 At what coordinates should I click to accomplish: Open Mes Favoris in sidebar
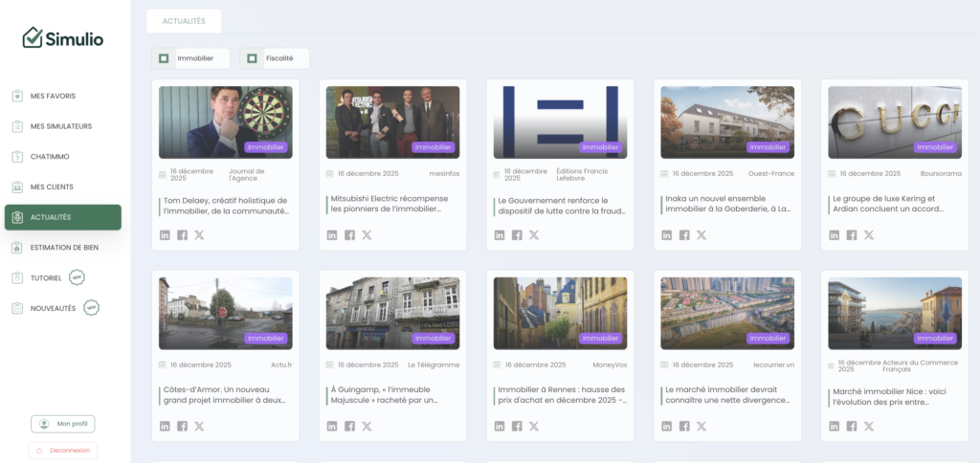point(53,96)
